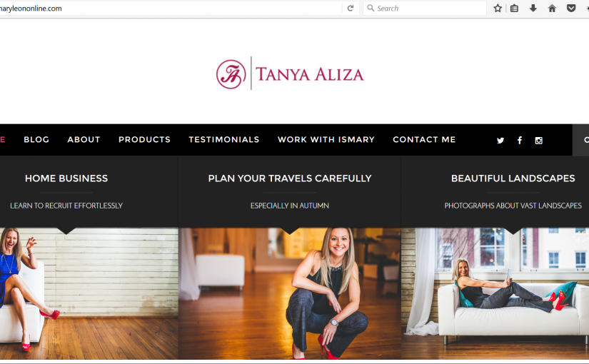Open the About menu item
589x364 pixels.
tap(84, 140)
